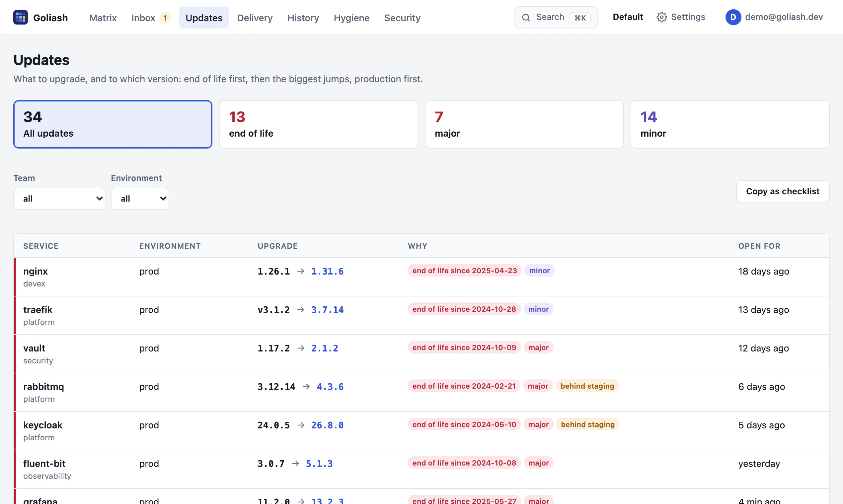The height and width of the screenshot is (504, 843).
Task: Click behind staging badge in rabbitmq row
Action: coord(587,386)
